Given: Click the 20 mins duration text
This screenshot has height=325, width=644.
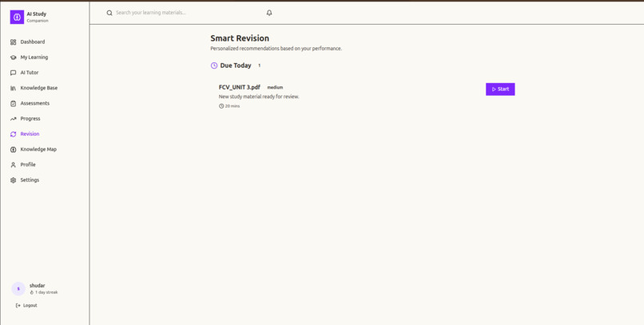Looking at the screenshot, I should 233,106.
